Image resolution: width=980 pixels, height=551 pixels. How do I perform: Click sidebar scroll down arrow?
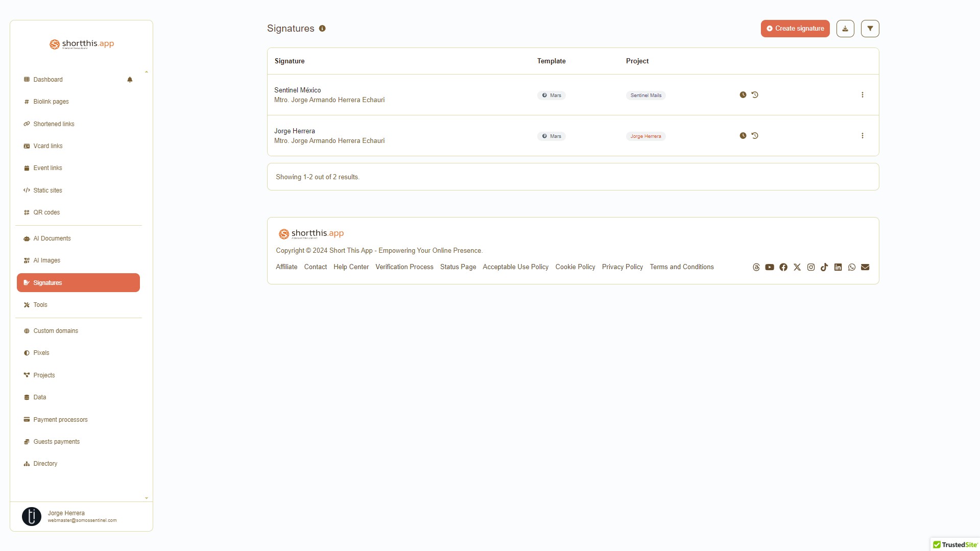[147, 498]
